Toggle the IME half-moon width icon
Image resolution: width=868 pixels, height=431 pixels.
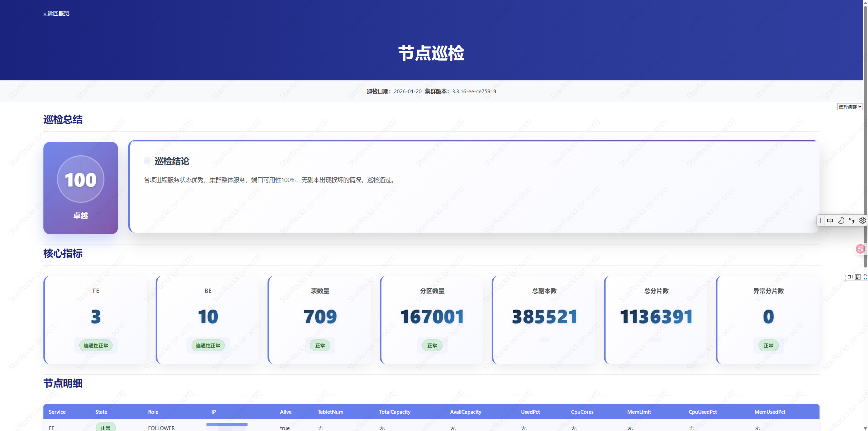pyautogui.click(x=841, y=221)
